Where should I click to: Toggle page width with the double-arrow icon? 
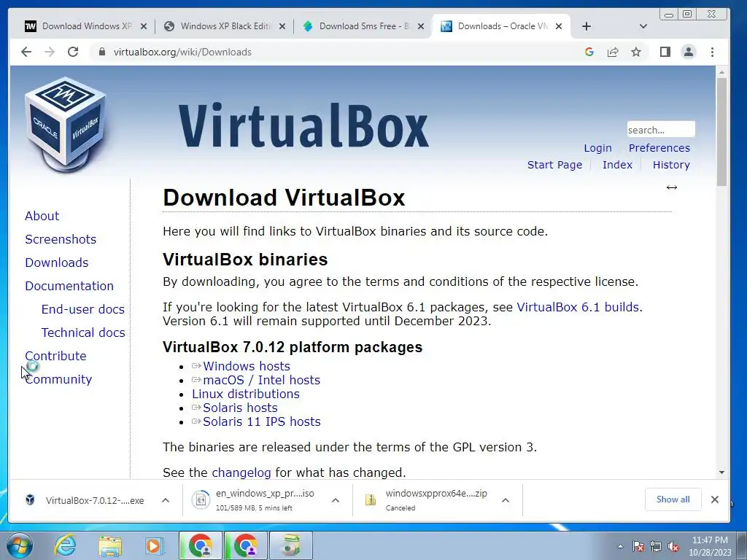[x=672, y=187]
